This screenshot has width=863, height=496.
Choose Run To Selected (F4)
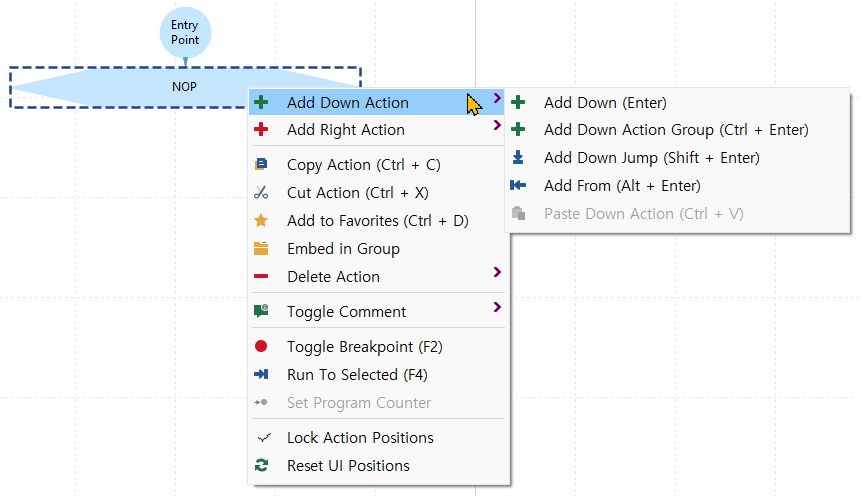[x=377, y=375]
